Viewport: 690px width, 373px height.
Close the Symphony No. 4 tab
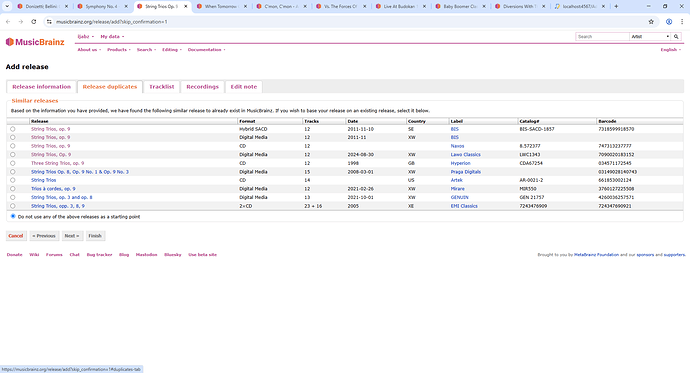pos(126,7)
